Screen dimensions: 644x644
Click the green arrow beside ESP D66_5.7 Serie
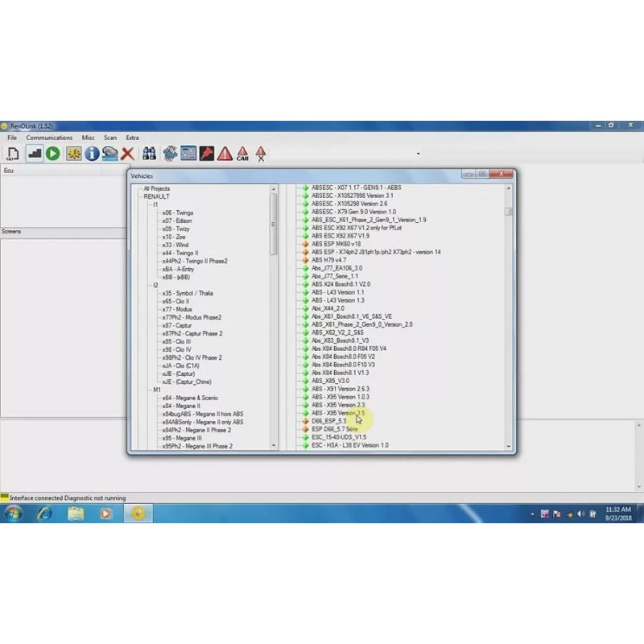(x=304, y=429)
